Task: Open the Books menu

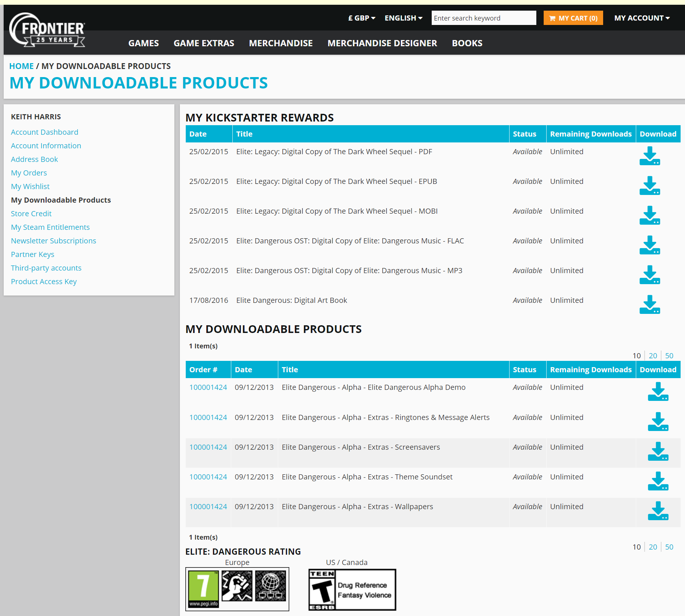Action: click(467, 43)
